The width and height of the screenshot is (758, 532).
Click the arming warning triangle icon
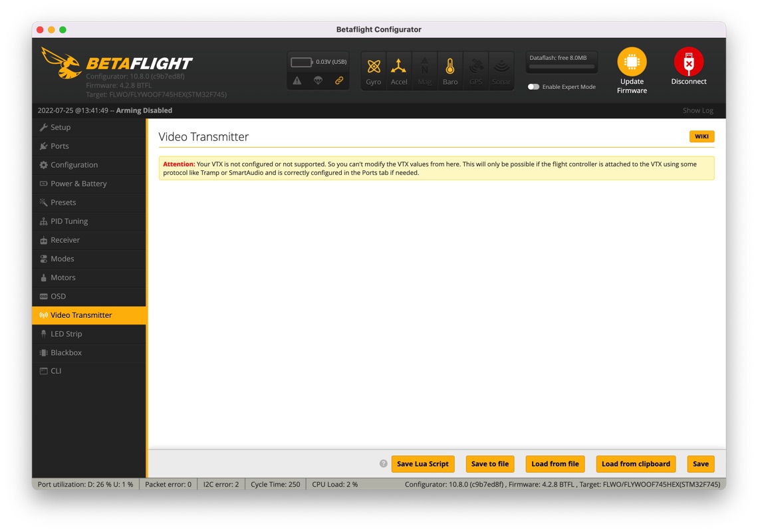[297, 80]
